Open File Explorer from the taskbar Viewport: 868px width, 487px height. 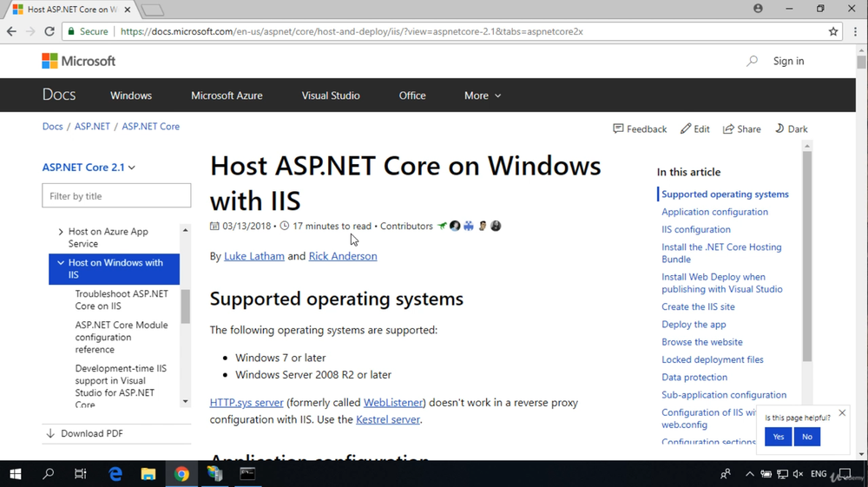tap(148, 474)
